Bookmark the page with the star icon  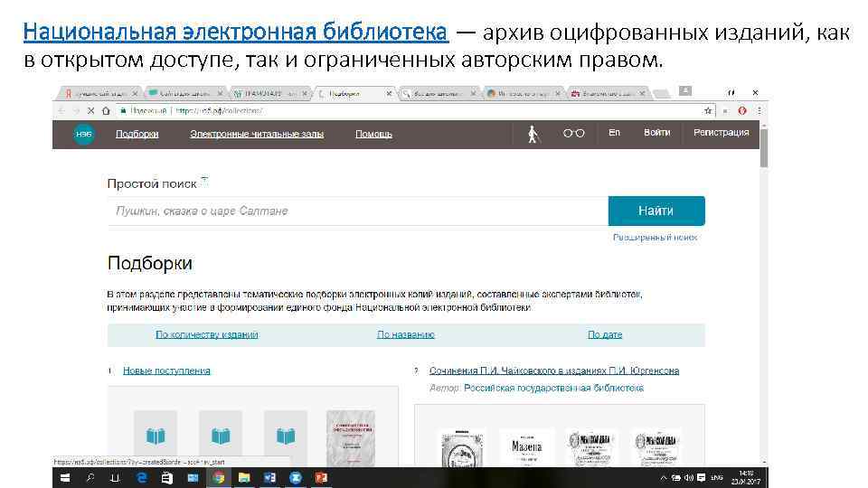[x=707, y=110]
